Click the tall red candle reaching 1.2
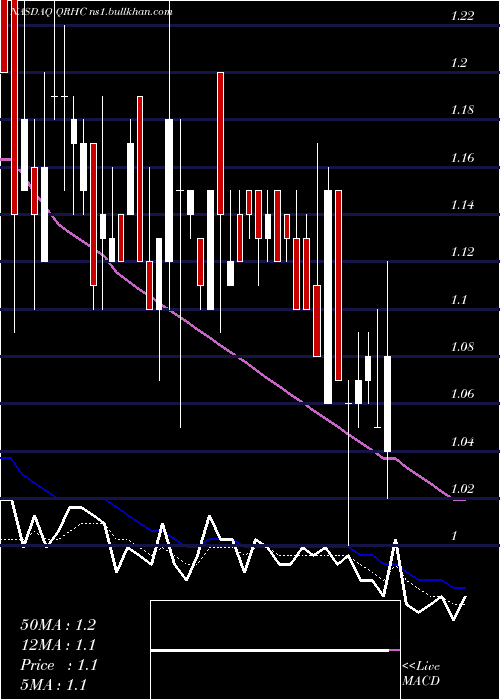 pos(220,143)
